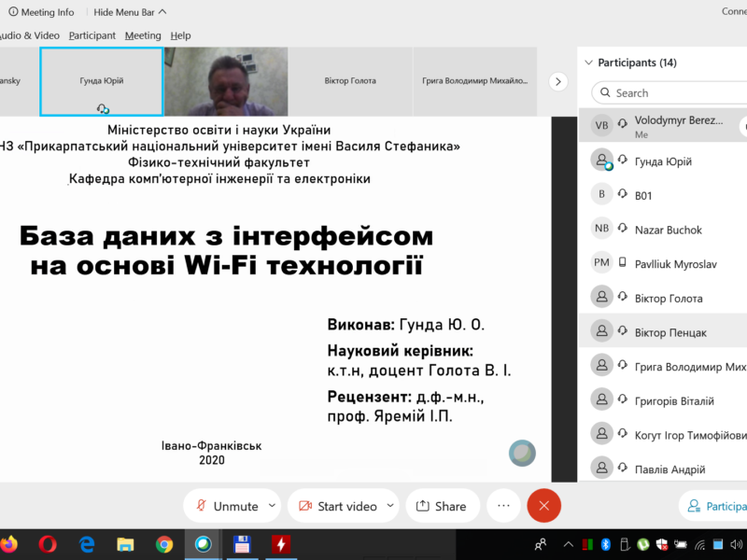Viewport: 747px width, 560px height.
Task: Open the more options ellipsis button
Action: click(503, 506)
